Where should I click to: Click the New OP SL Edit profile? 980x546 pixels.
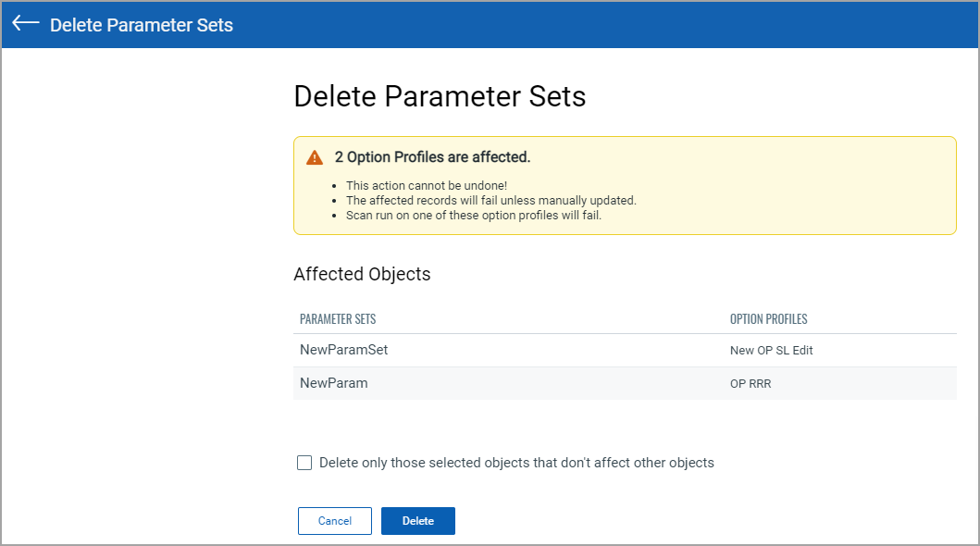tap(771, 351)
